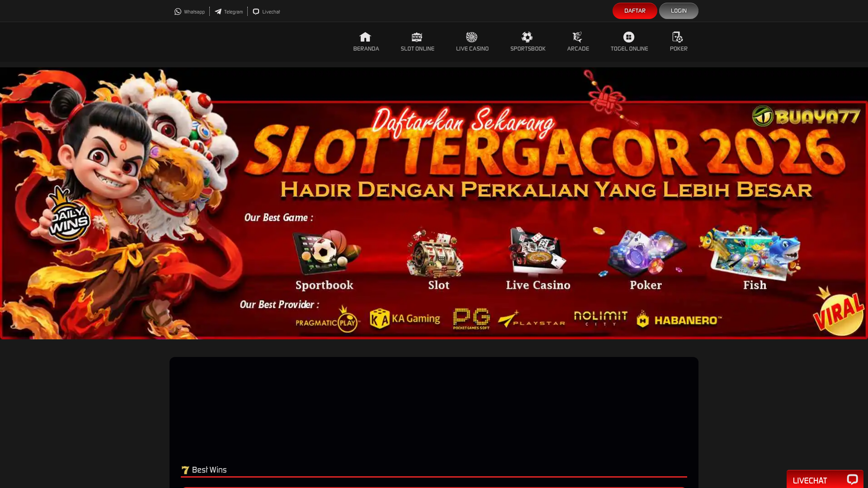
Task: Click the Livechat speech bubble icon in header
Action: (256, 12)
